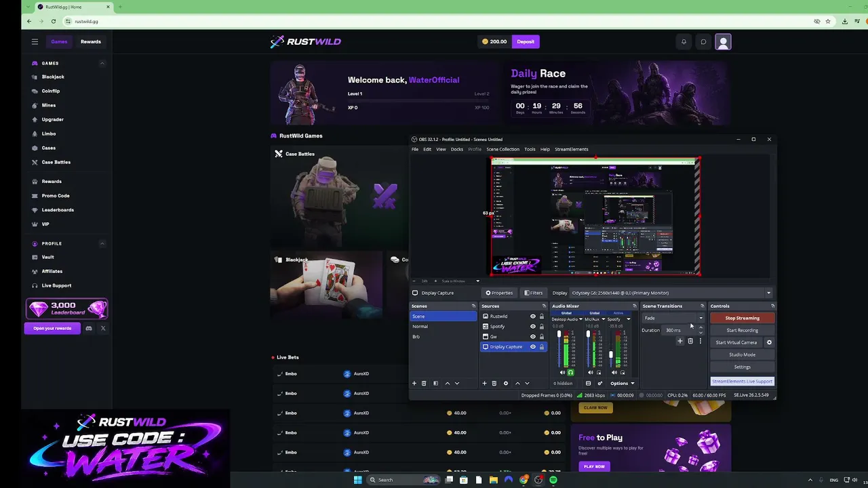
Task: Go to the Upgrader game
Action: point(52,119)
